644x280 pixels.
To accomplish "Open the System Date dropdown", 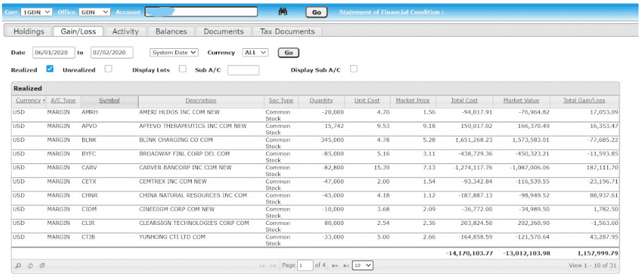I will tap(174, 52).
